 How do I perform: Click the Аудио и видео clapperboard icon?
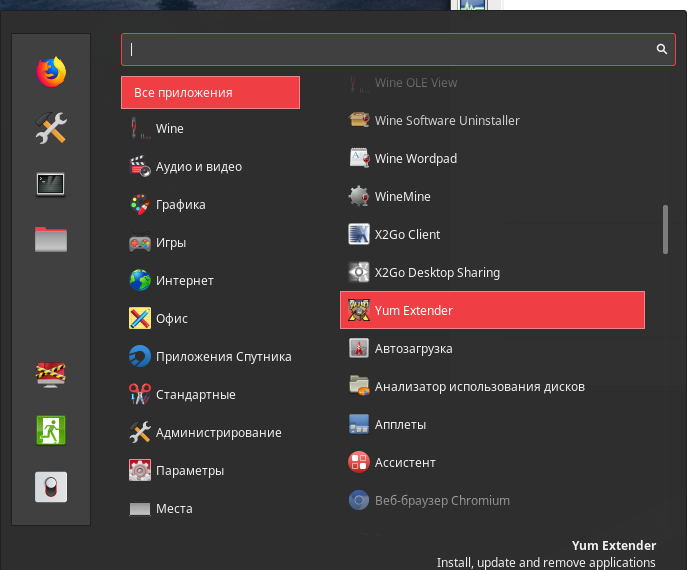pyautogui.click(x=140, y=166)
